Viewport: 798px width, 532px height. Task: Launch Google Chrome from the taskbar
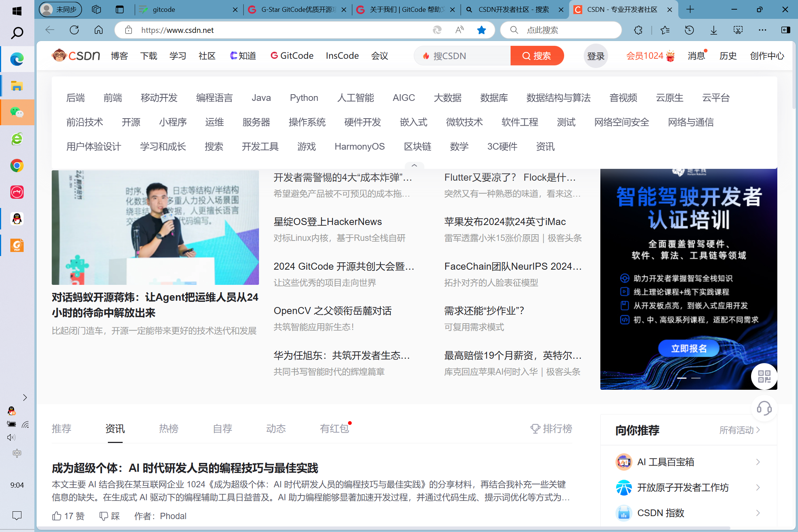[17, 166]
